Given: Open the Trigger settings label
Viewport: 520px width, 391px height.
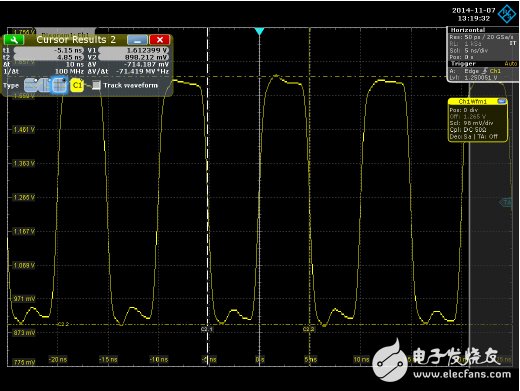Looking at the screenshot, I should [x=463, y=64].
